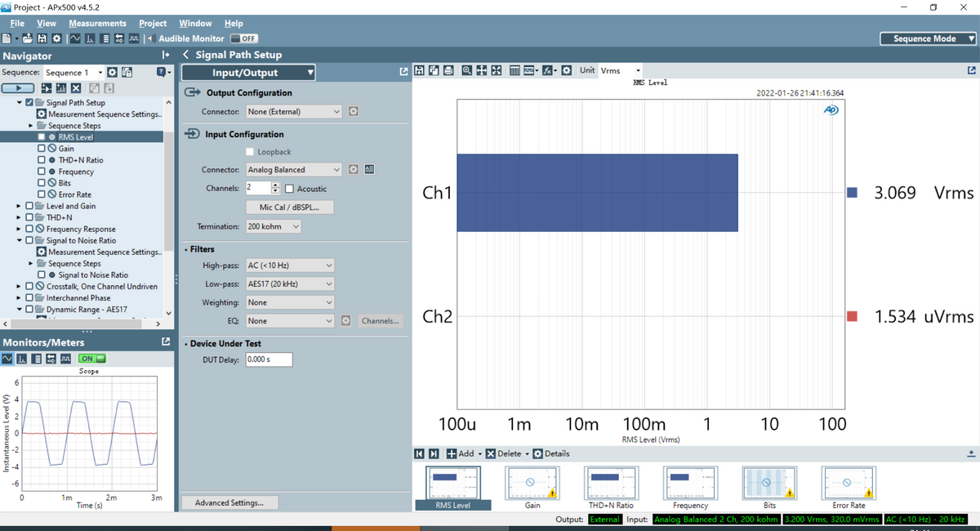This screenshot has height=531, width=980.
Task: Open the Window menu
Action: pyautogui.click(x=195, y=23)
